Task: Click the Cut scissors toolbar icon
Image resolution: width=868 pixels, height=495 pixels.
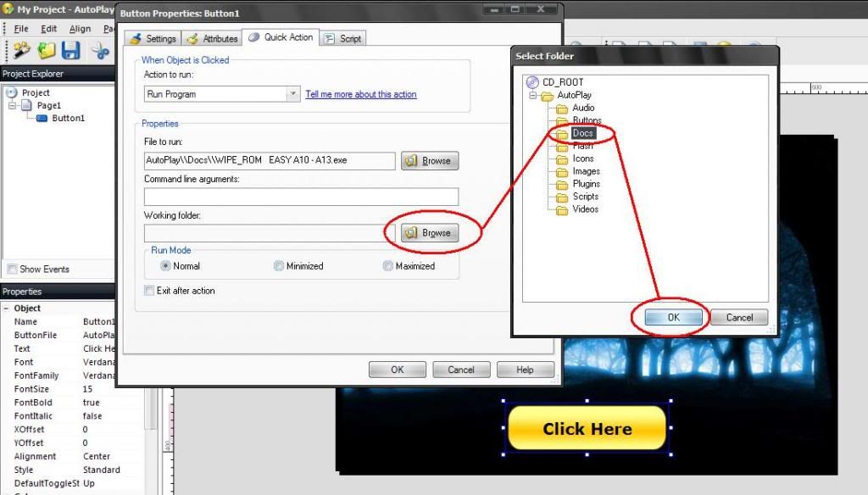Action: (101, 51)
